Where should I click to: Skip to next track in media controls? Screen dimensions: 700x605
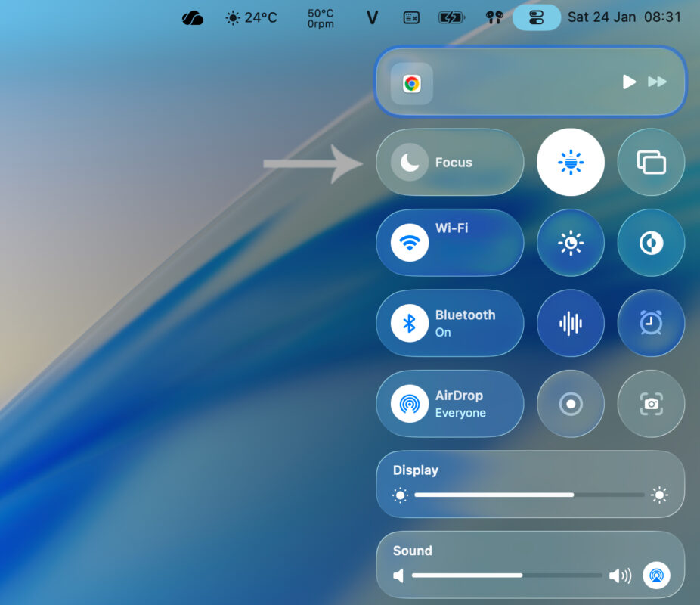point(656,82)
